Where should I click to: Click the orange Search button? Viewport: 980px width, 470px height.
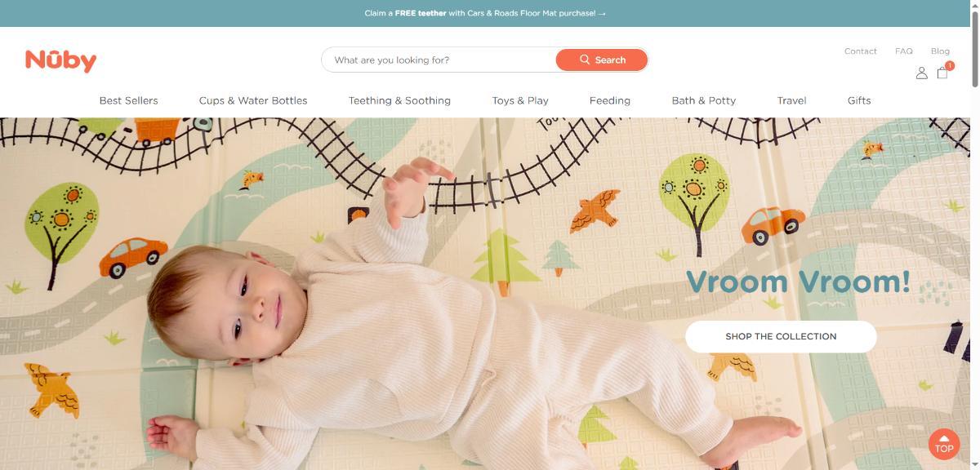[602, 60]
